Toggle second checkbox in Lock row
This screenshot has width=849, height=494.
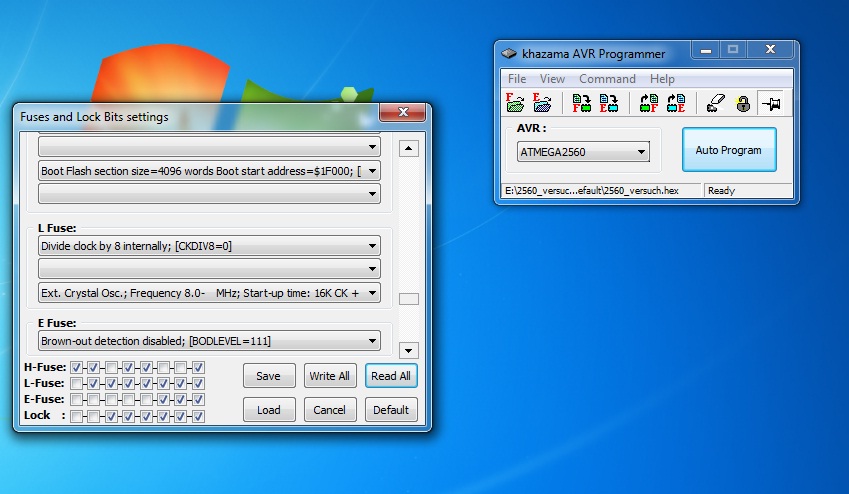coord(94,416)
